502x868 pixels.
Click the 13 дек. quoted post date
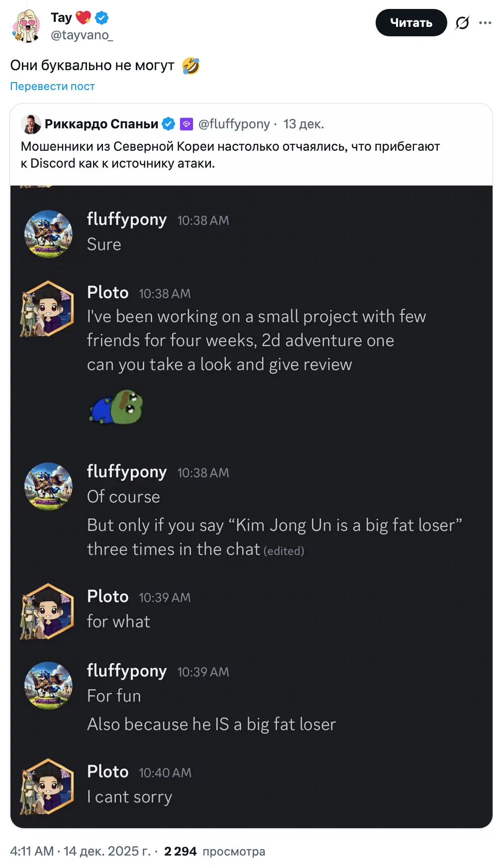[303, 124]
